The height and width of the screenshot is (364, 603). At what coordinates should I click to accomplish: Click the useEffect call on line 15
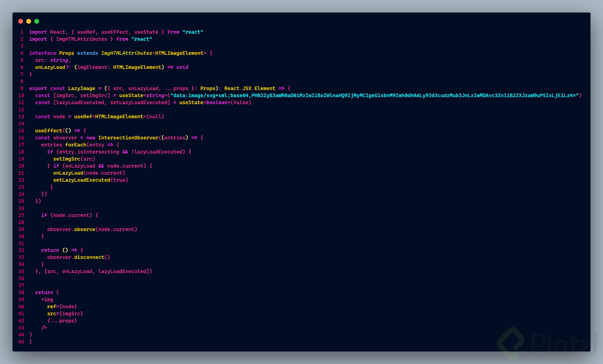pyautogui.click(x=48, y=131)
